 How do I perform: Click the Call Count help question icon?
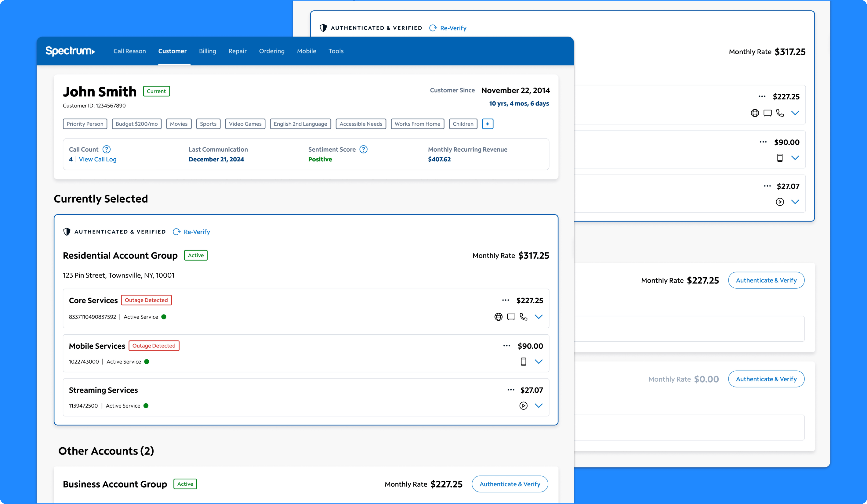coord(107,149)
